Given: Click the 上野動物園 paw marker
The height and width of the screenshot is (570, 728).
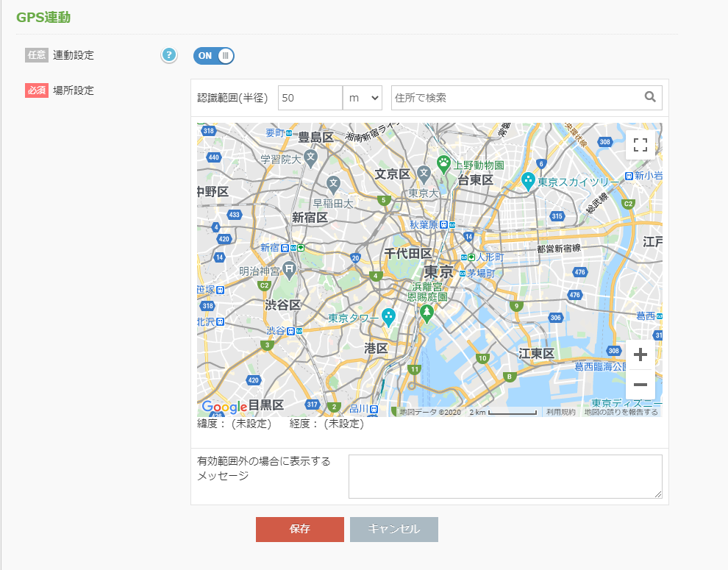Looking at the screenshot, I should [x=444, y=164].
